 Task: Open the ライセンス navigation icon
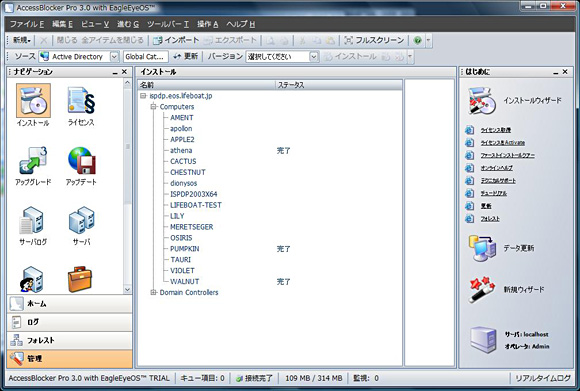(81, 101)
